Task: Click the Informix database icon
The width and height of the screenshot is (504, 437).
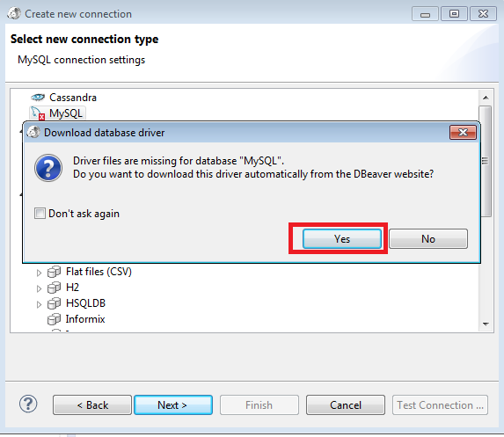Action: [54, 319]
